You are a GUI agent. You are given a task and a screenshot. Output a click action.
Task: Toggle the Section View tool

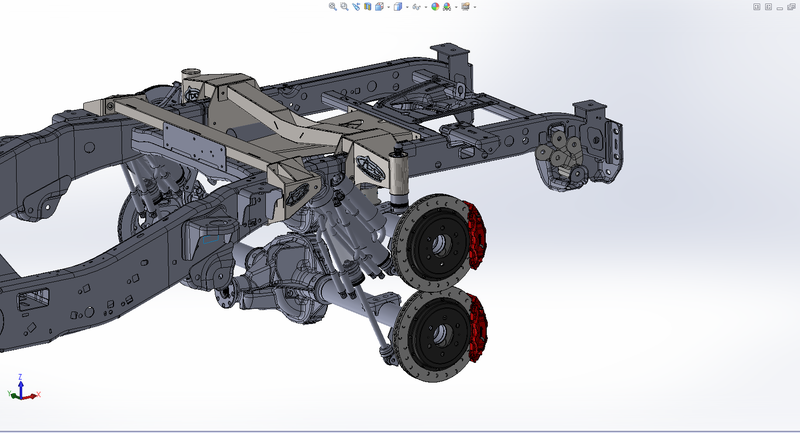pyautogui.click(x=367, y=7)
